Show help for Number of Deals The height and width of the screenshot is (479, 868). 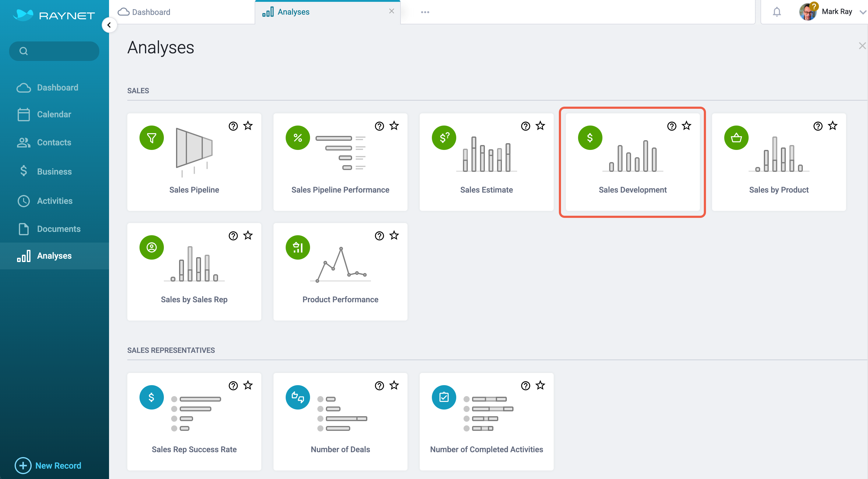pyautogui.click(x=379, y=386)
